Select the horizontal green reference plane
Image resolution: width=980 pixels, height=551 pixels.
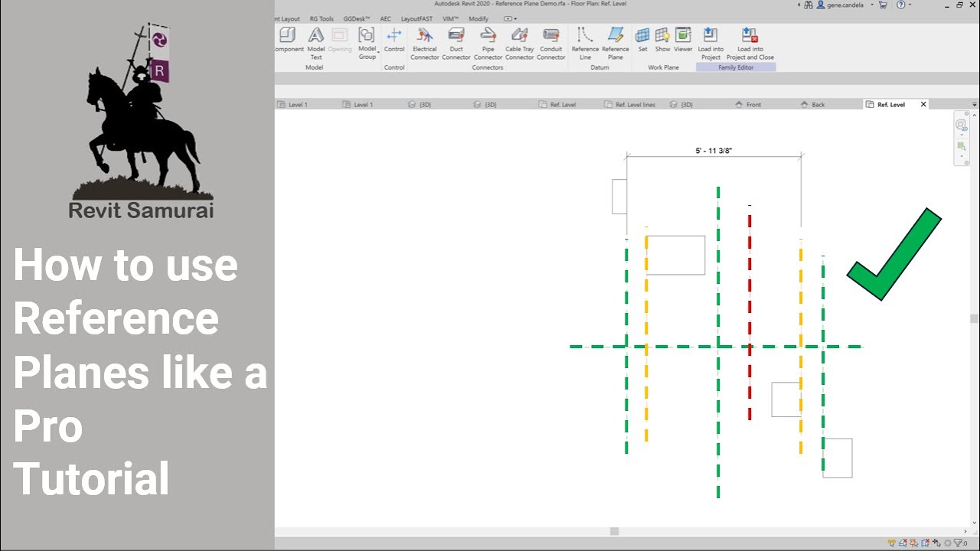coord(717,347)
